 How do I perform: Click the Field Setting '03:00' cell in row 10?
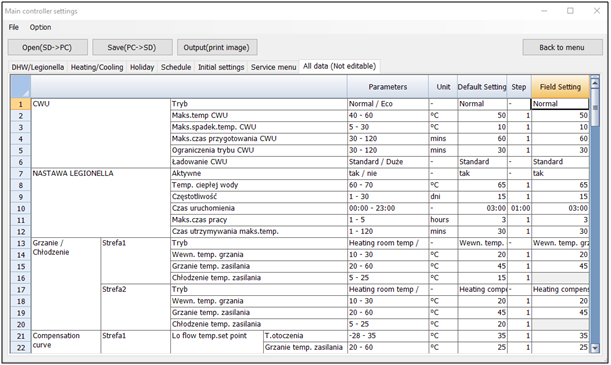click(560, 208)
